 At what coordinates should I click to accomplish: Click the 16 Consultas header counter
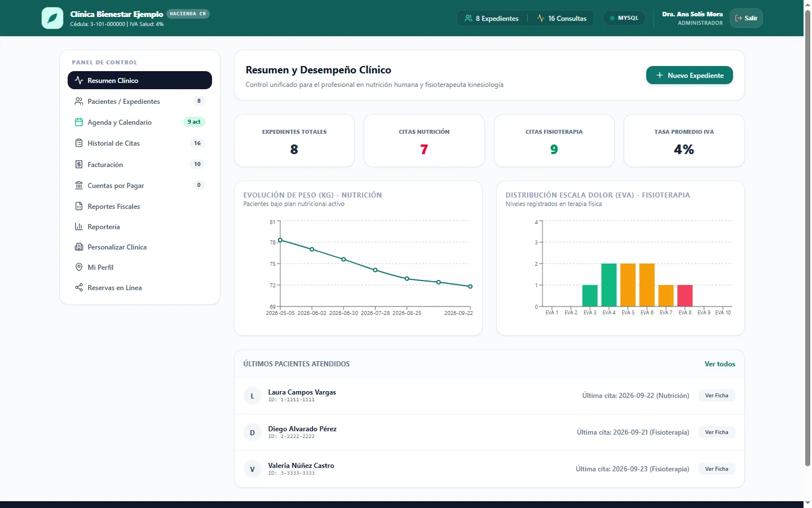[x=562, y=18]
